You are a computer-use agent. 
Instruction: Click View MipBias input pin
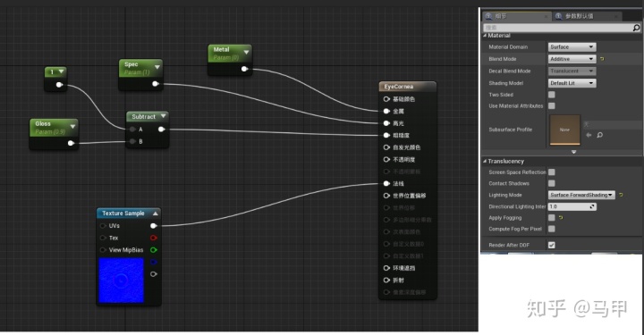point(103,250)
